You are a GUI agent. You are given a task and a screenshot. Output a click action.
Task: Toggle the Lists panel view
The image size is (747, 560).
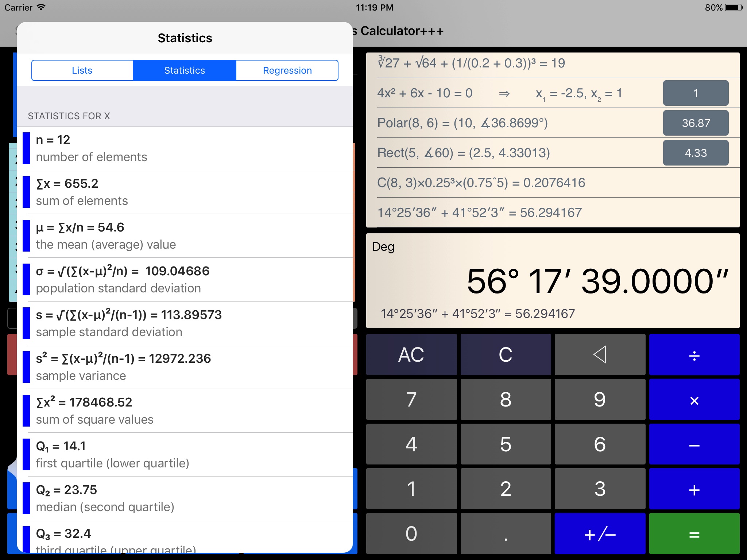click(82, 70)
